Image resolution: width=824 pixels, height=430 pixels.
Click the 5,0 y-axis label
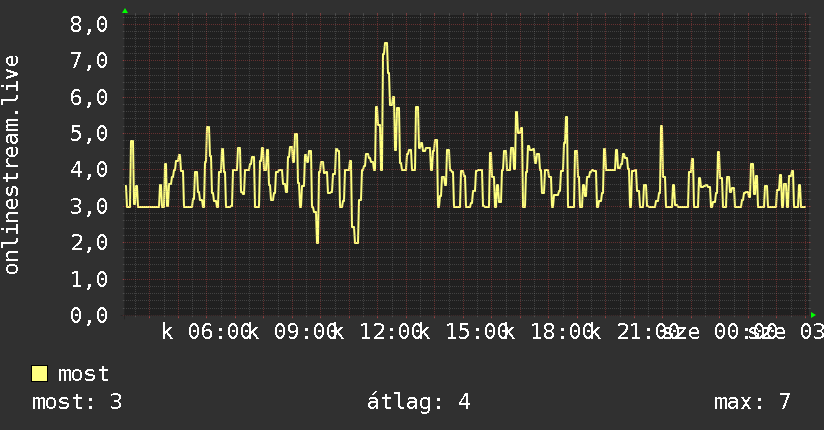89,134
